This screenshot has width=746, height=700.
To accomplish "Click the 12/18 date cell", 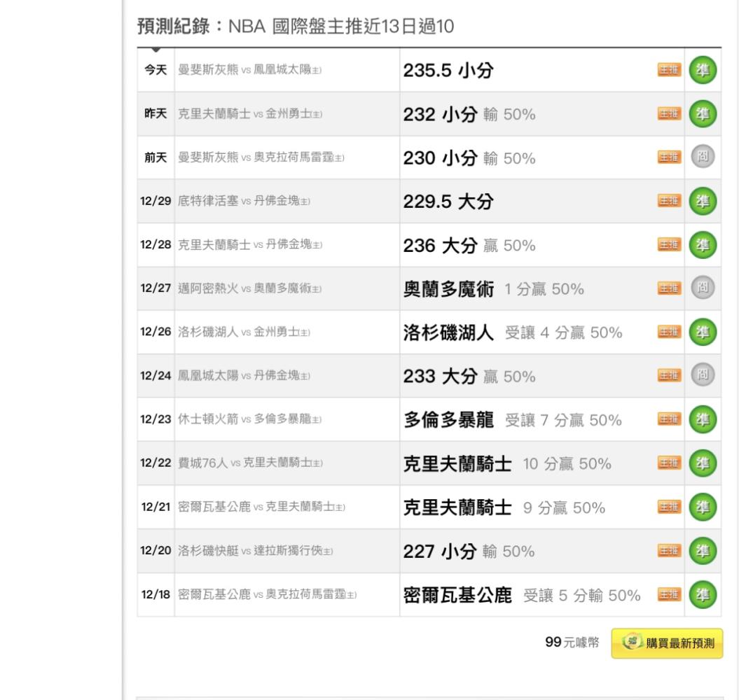I will tap(156, 594).
